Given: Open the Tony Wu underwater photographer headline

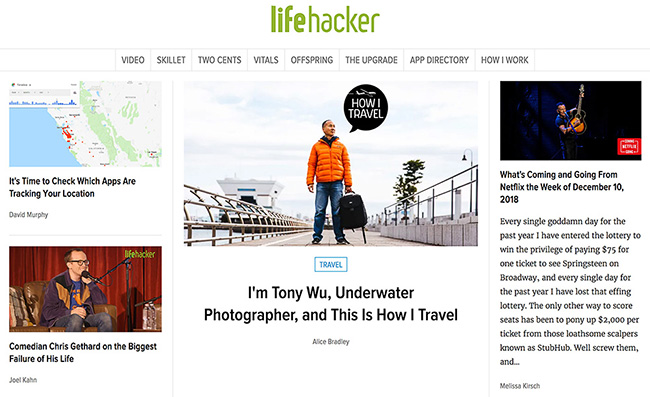Looking at the screenshot, I should point(331,304).
